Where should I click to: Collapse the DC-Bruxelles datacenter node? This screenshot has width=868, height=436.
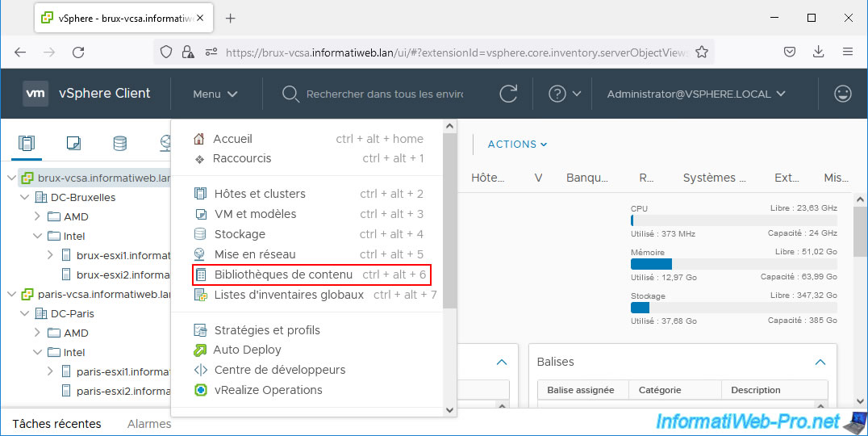pos(24,197)
